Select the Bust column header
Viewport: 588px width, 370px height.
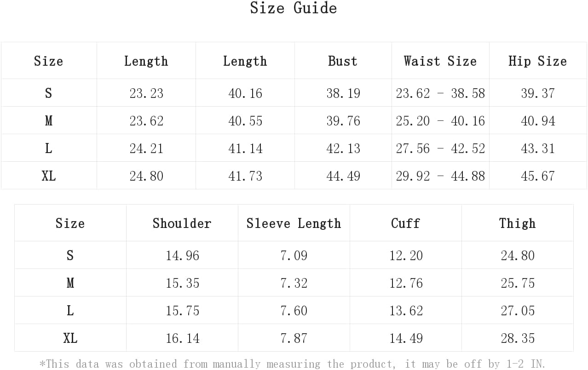[343, 61]
